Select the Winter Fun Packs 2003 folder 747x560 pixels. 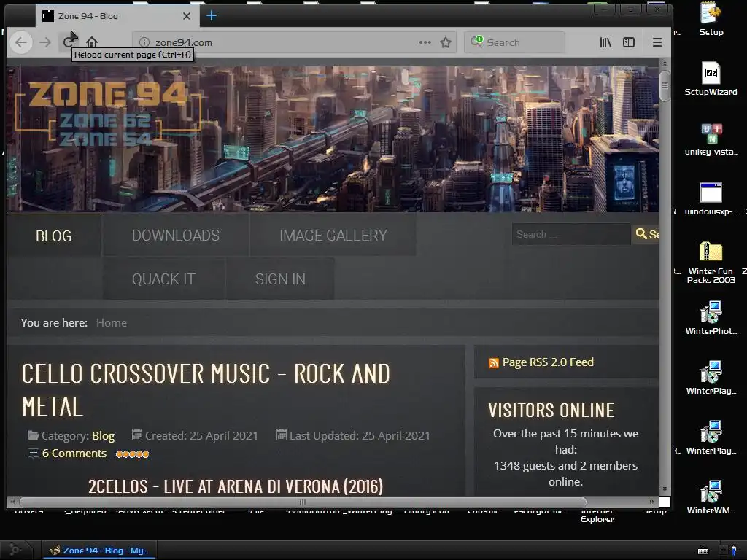click(x=711, y=262)
